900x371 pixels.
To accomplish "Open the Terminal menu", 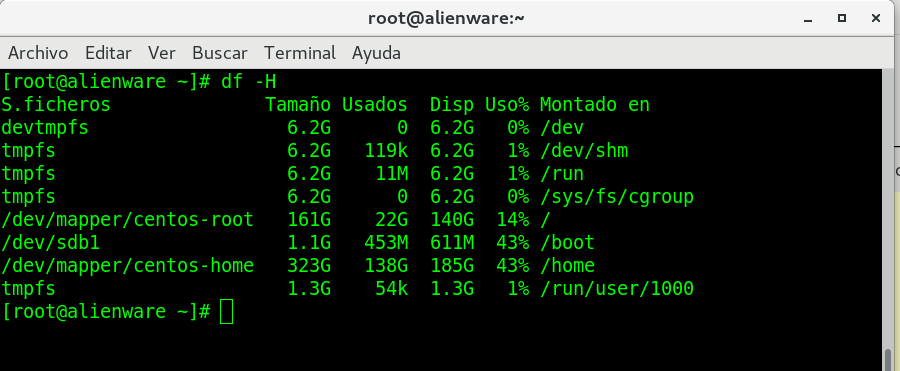I will pyautogui.click(x=300, y=53).
